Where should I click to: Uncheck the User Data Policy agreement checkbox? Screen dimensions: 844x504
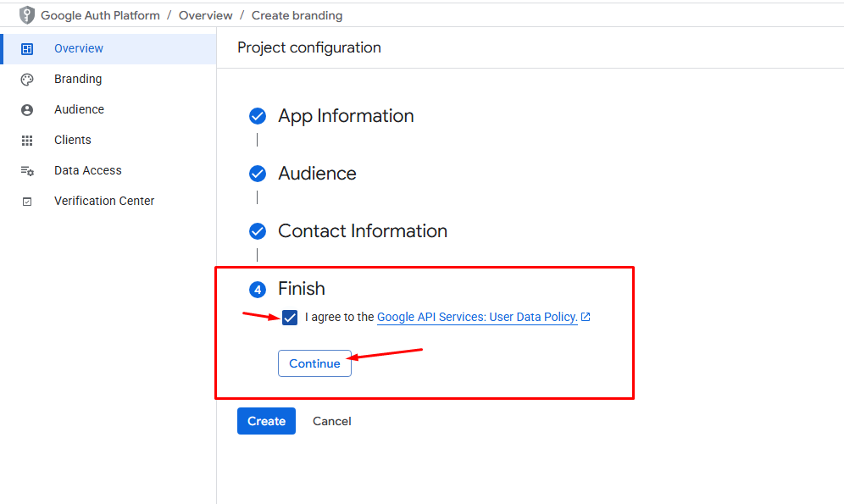click(x=290, y=318)
